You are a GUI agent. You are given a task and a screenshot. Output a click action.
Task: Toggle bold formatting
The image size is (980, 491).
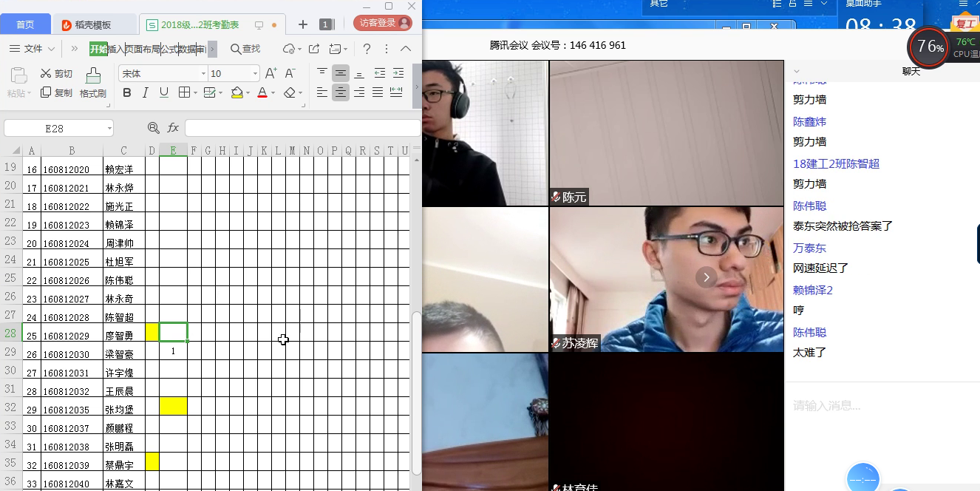[127, 92]
